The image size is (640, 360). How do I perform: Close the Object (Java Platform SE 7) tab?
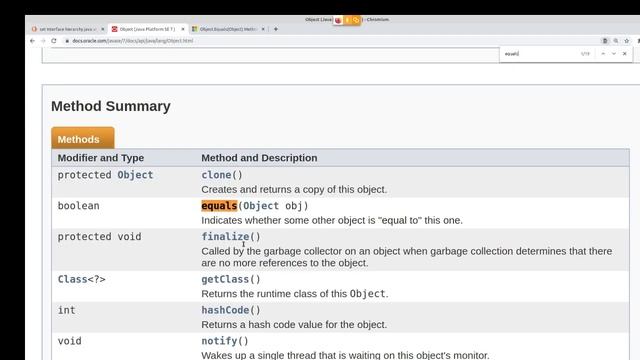click(x=182, y=29)
